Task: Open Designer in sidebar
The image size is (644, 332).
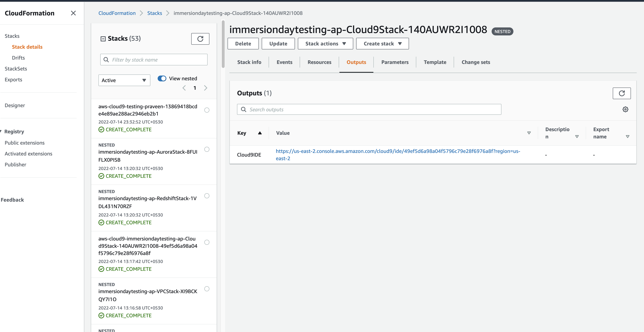Action: click(x=15, y=106)
